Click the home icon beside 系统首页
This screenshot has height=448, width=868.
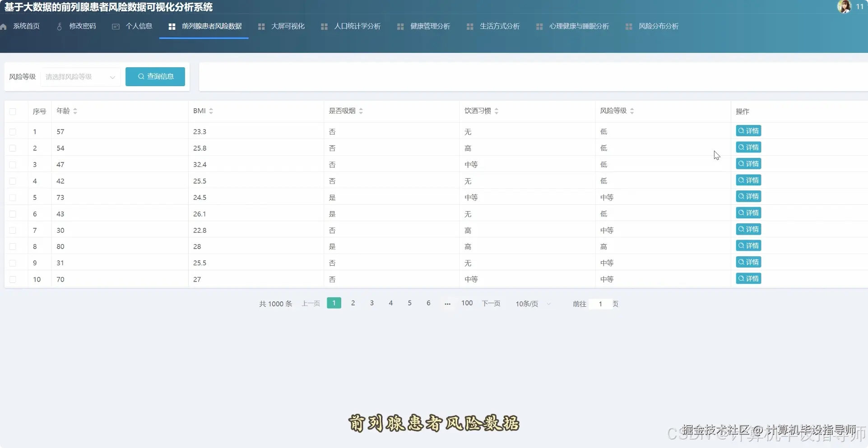(x=4, y=26)
